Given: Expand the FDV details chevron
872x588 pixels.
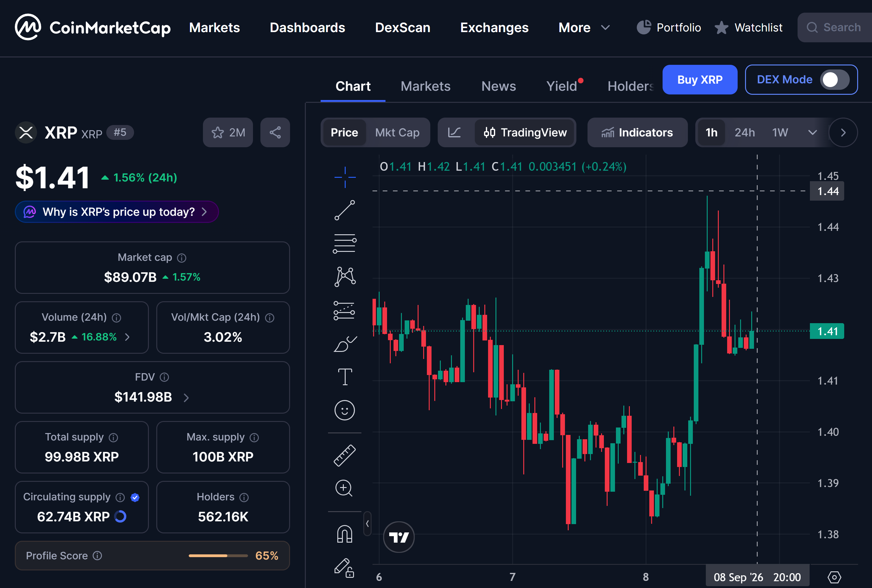Looking at the screenshot, I should (186, 398).
